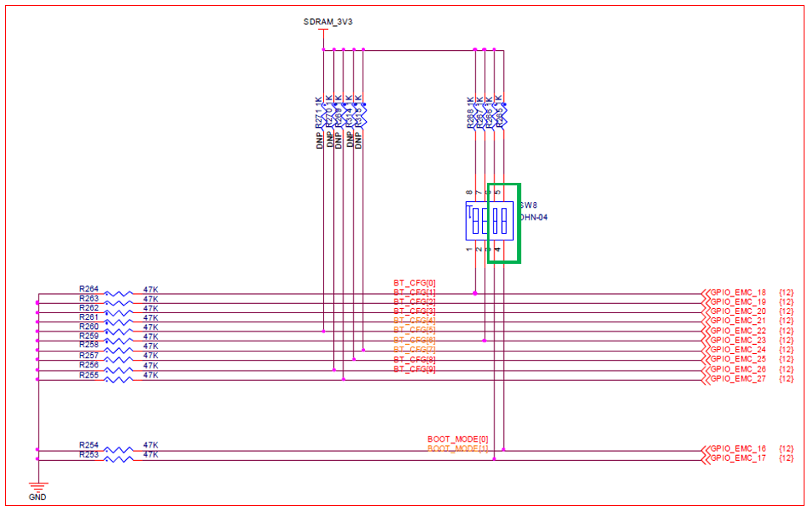
Task: Select the R264 resistor zigzag symbol
Action: (119, 294)
